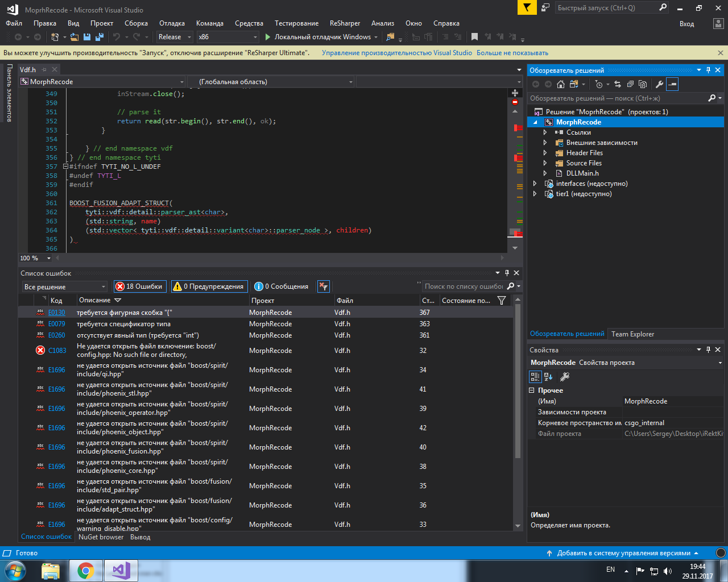Open the ReSharper menu
Image resolution: width=728 pixels, height=582 pixels.
pos(345,23)
